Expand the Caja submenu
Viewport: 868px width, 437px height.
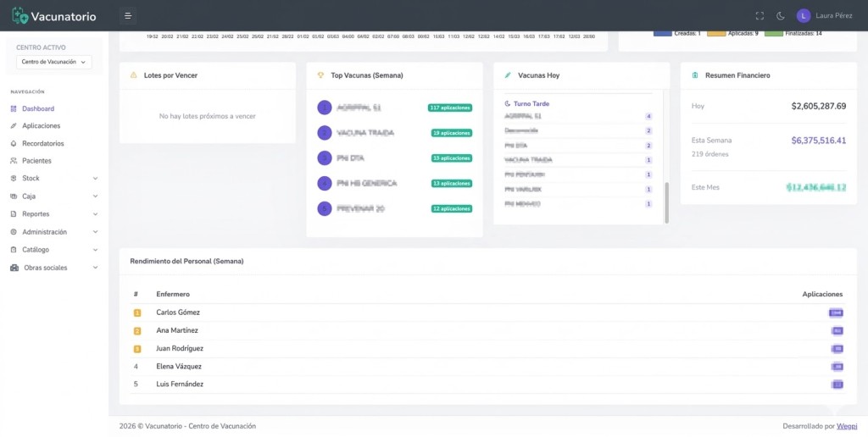[95, 196]
